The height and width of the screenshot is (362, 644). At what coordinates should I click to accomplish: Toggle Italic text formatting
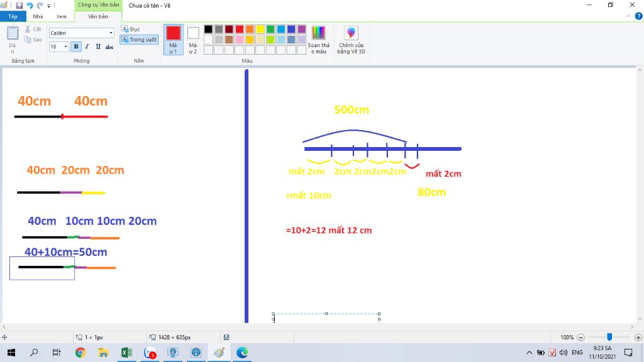[x=87, y=47]
